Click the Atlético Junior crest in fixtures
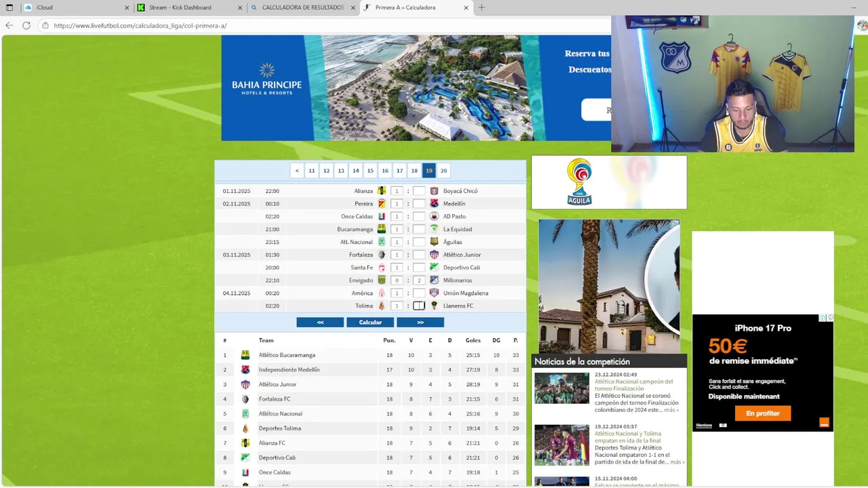The height and width of the screenshot is (488, 868). point(434,255)
